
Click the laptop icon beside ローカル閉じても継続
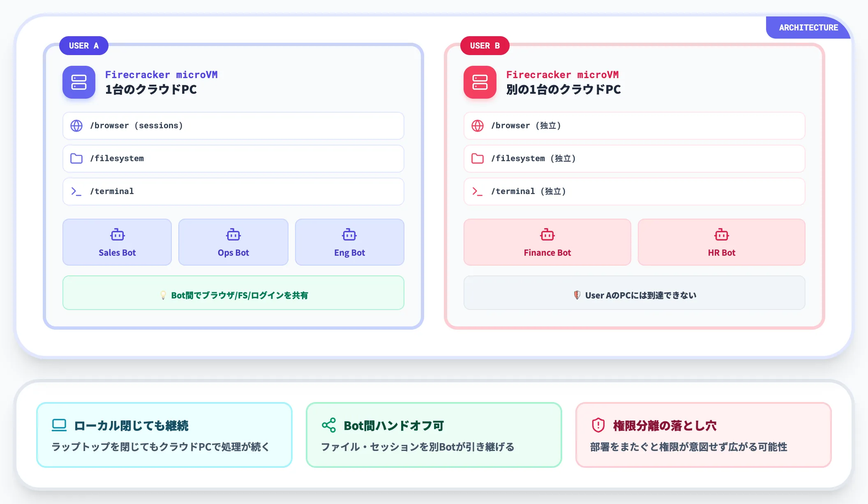coord(59,425)
